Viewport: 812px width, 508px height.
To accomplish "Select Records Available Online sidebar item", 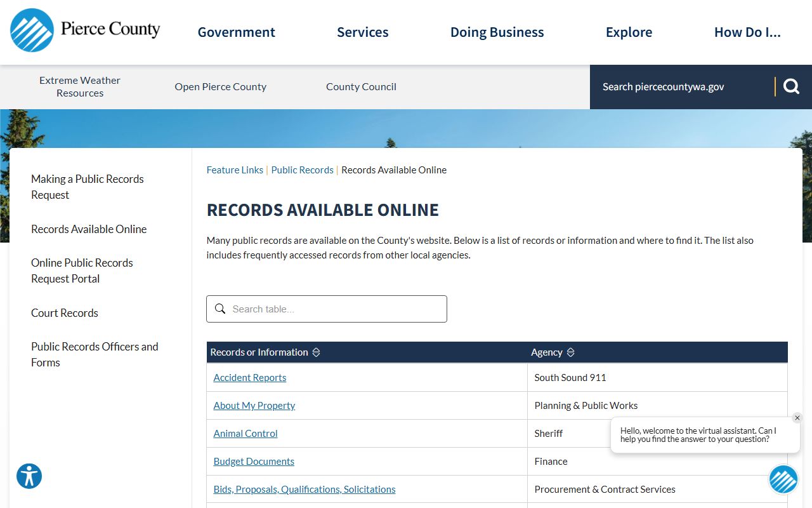I will pyautogui.click(x=89, y=229).
